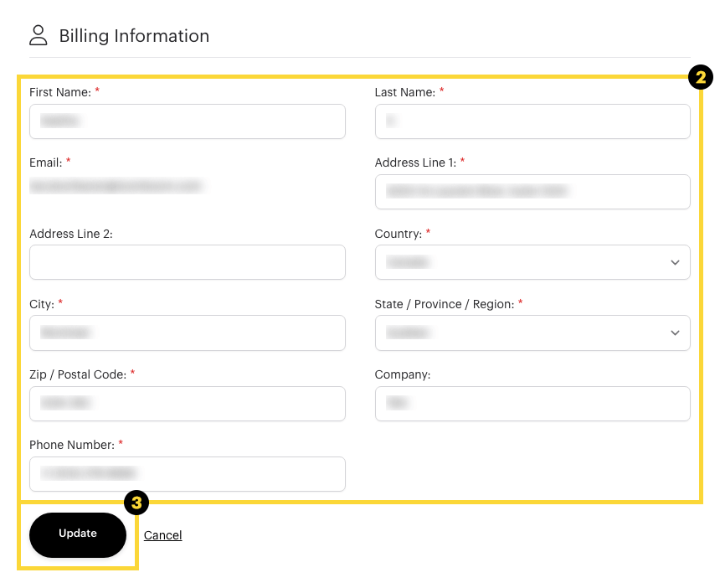Focus the City input field

coord(187,333)
